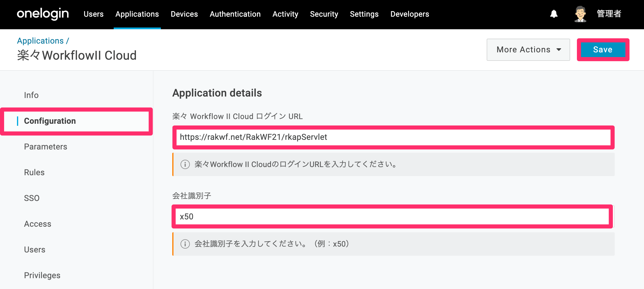644x289 pixels.
Task: Open the More Actions dropdown
Action: click(x=528, y=50)
